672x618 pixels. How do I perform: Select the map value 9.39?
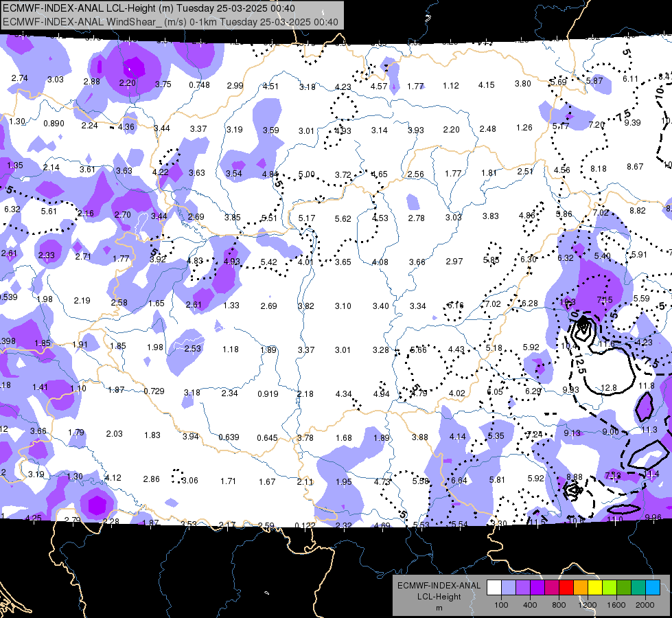(633, 123)
